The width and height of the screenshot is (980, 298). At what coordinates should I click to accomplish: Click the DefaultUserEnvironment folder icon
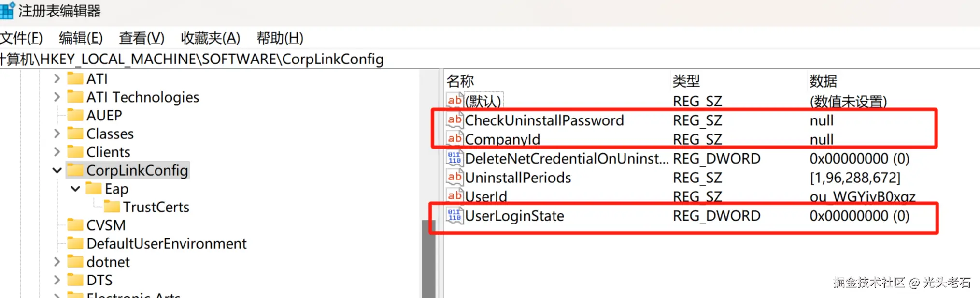[75, 243]
